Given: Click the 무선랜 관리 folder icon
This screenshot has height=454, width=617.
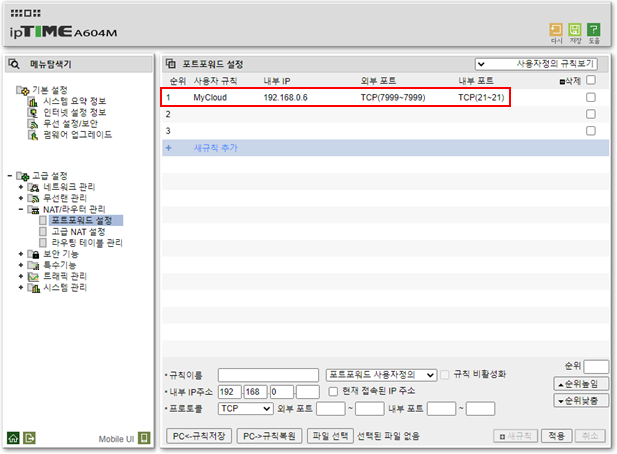Looking at the screenshot, I should coord(33,198).
